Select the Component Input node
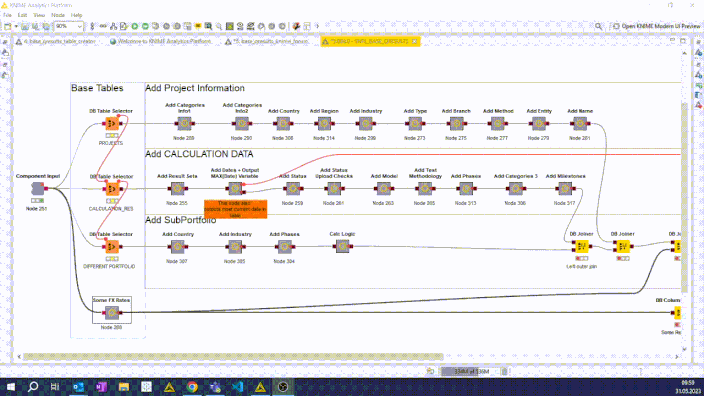This screenshot has height=396, width=704. click(37, 189)
